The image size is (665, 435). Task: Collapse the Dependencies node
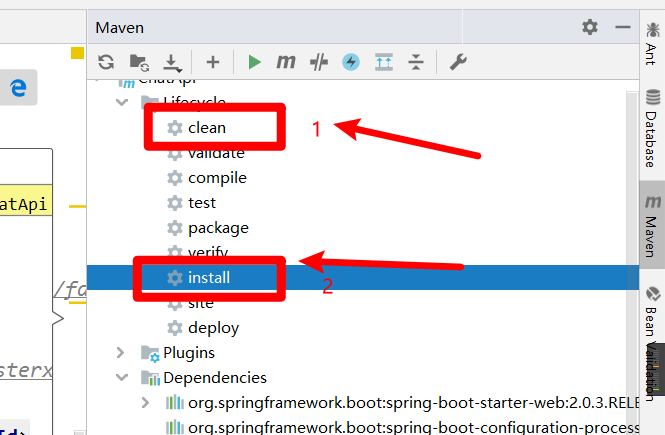pos(122,377)
